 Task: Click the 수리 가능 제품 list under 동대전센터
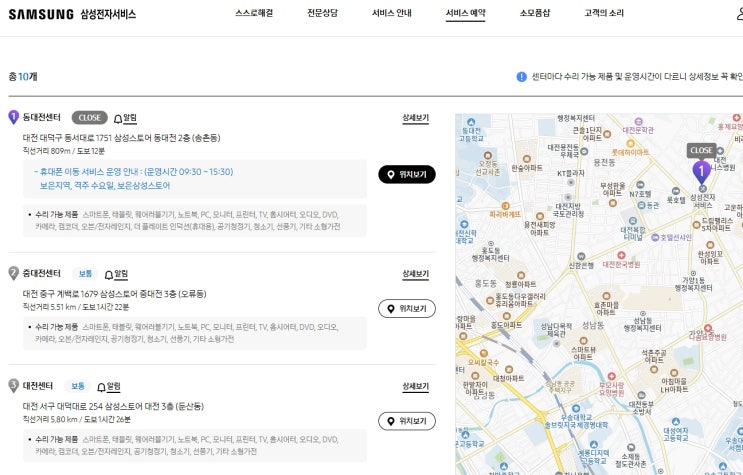pos(194,220)
